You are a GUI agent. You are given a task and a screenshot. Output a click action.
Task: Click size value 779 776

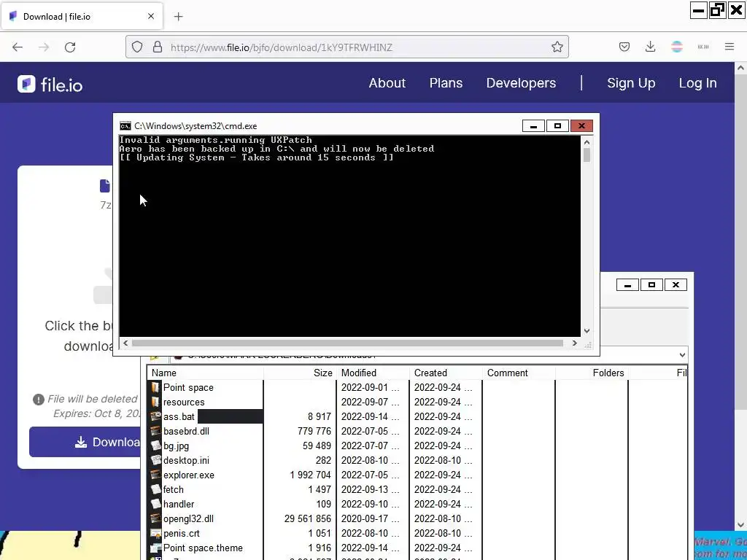click(x=314, y=432)
